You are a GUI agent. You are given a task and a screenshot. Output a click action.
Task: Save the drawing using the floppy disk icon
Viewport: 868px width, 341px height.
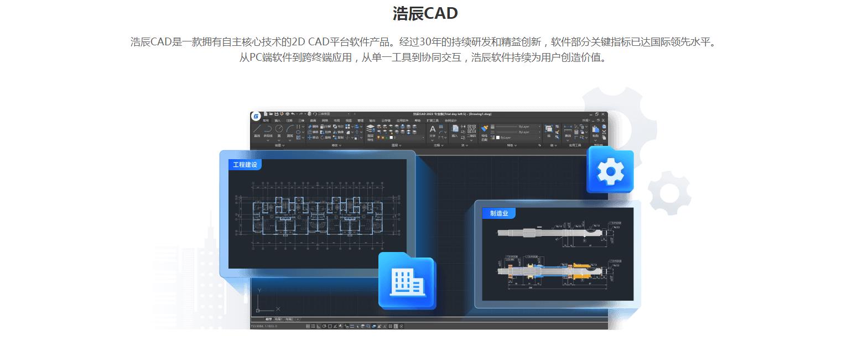coord(276,114)
